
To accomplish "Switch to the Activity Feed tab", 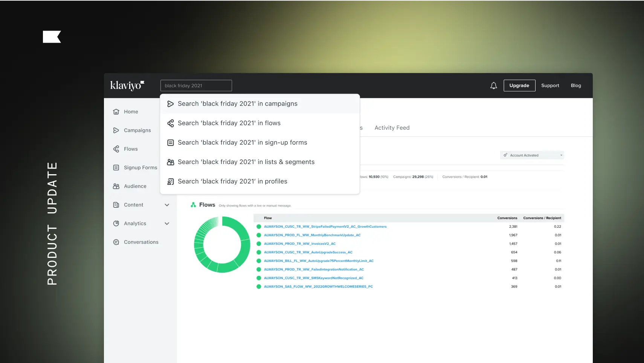I will point(392,128).
